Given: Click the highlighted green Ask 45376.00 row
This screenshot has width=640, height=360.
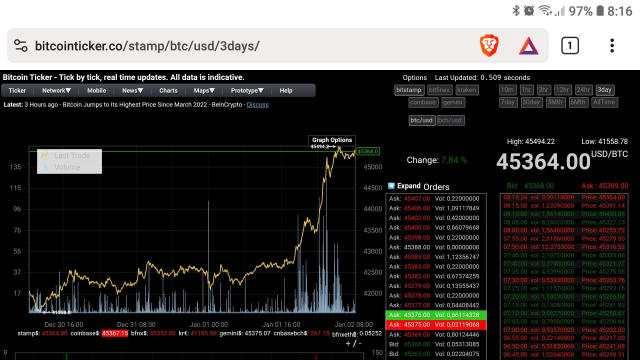Looking at the screenshot, I should coord(436,315).
